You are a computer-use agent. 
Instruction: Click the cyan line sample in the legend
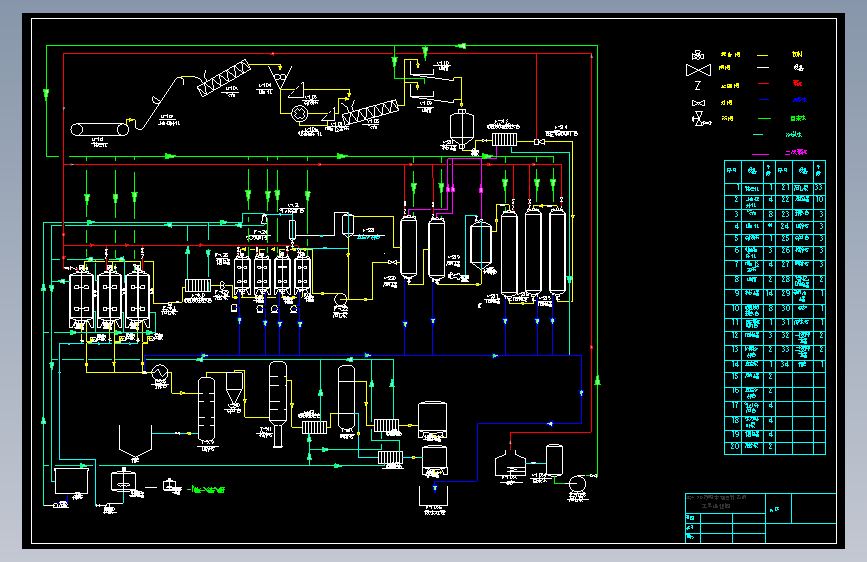pos(758,134)
